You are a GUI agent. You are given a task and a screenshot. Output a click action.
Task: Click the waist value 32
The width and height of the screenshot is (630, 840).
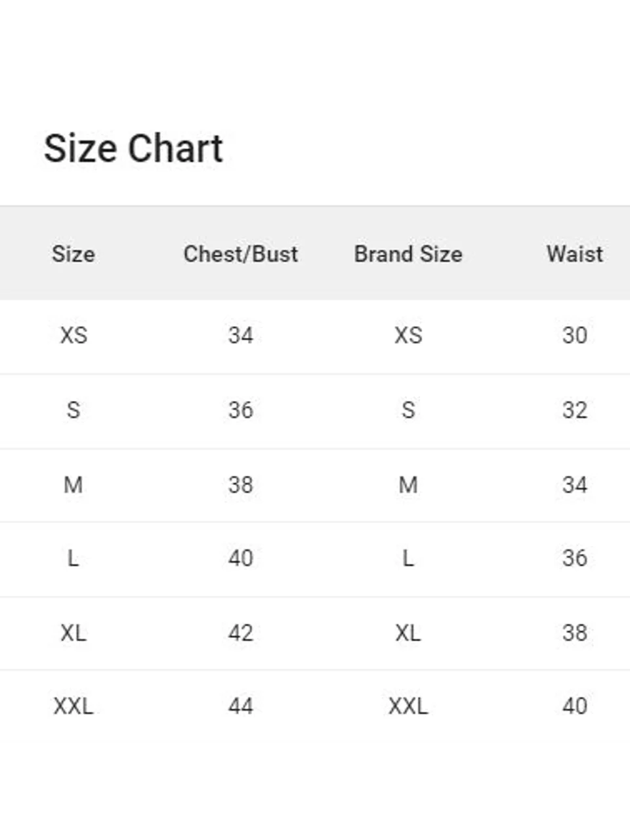click(x=575, y=410)
